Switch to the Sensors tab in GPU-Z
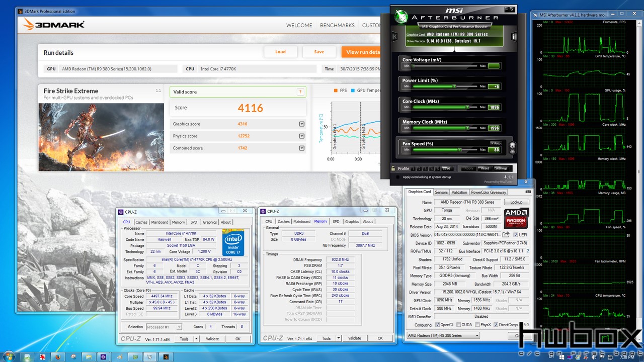This screenshot has height=362, width=644. coord(441,192)
